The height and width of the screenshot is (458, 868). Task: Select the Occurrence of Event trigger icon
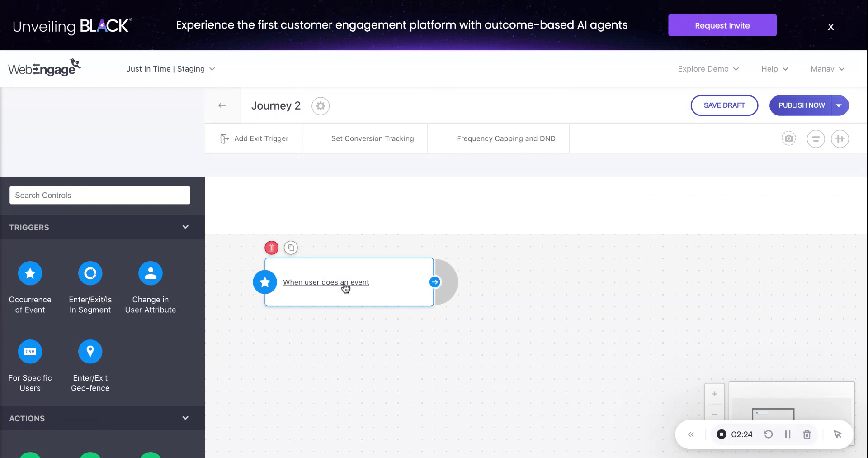(30, 273)
